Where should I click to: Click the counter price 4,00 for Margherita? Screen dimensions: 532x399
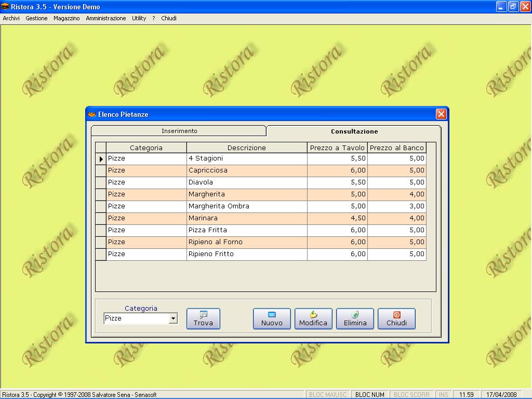(x=396, y=194)
